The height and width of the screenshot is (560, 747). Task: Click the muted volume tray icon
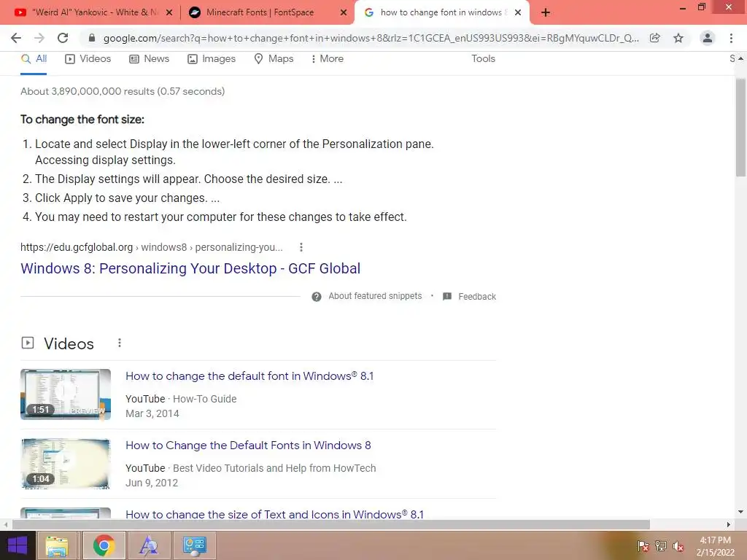678,546
